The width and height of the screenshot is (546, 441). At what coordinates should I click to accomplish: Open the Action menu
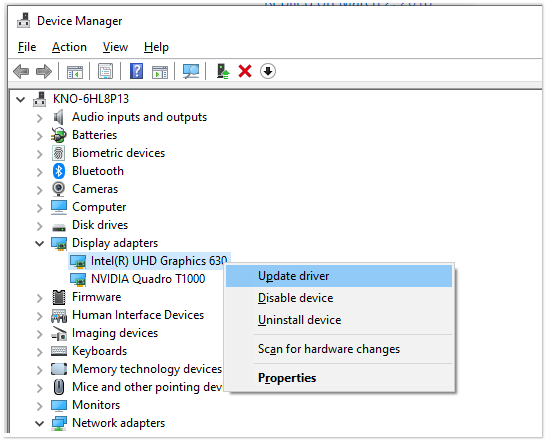click(69, 47)
